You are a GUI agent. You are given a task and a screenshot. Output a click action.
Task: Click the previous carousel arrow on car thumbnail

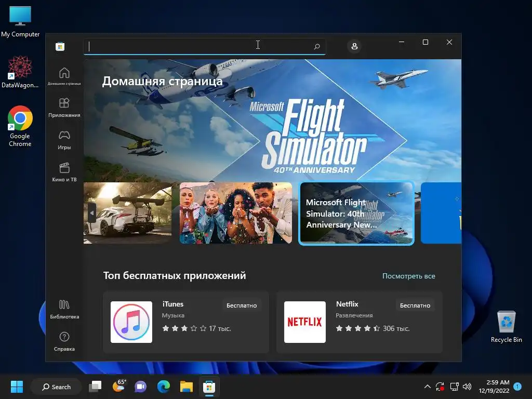pyautogui.click(x=92, y=213)
